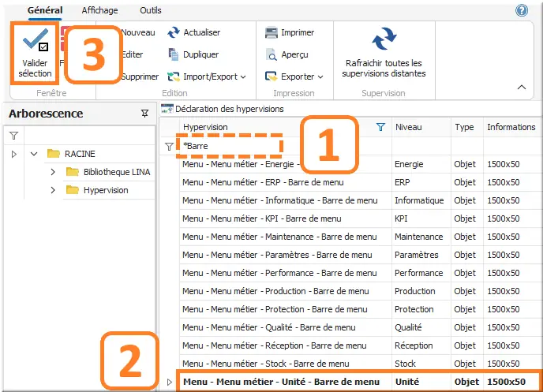Image resolution: width=543 pixels, height=392 pixels.
Task: Sort by the Informations column header
Action: (511, 127)
